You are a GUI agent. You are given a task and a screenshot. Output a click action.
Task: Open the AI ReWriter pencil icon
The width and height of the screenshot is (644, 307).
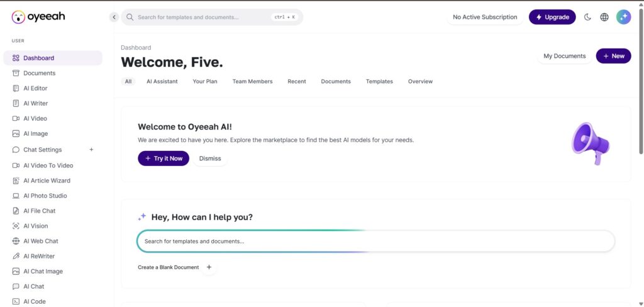tap(16, 256)
